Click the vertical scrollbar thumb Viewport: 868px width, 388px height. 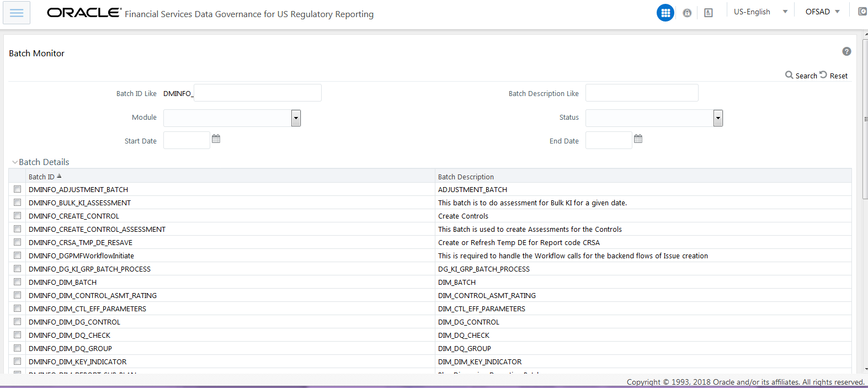(865, 119)
